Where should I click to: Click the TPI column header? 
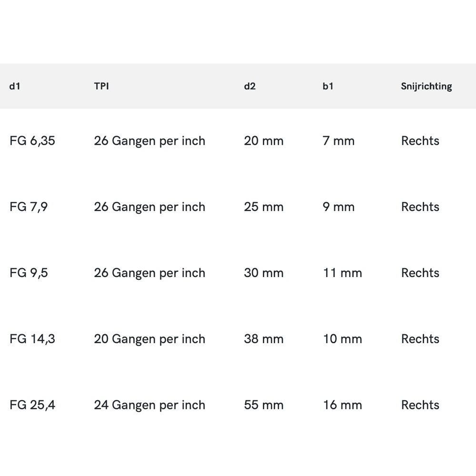[101, 86]
